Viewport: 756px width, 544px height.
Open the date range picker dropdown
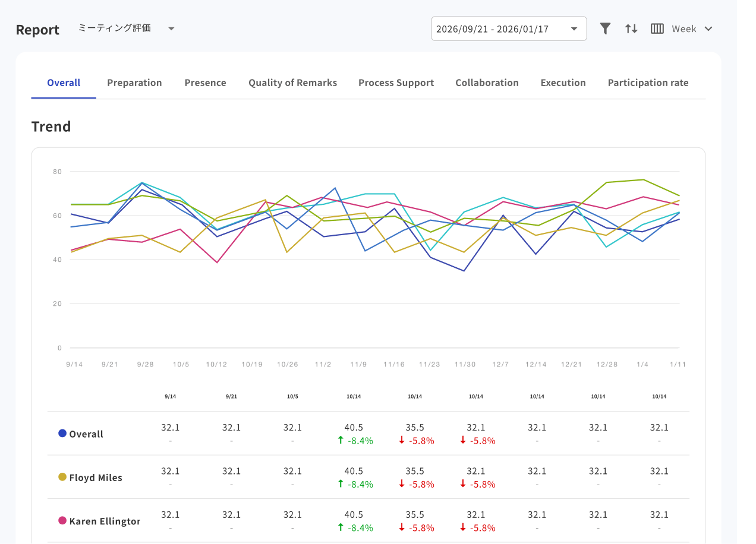[x=508, y=29]
